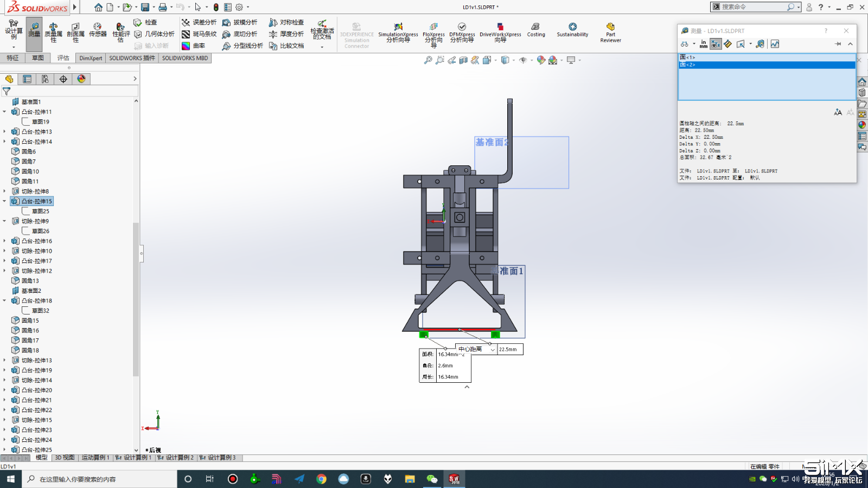Open DimXpertManager crosshair tab
868x488 pixels.
pos(63,79)
